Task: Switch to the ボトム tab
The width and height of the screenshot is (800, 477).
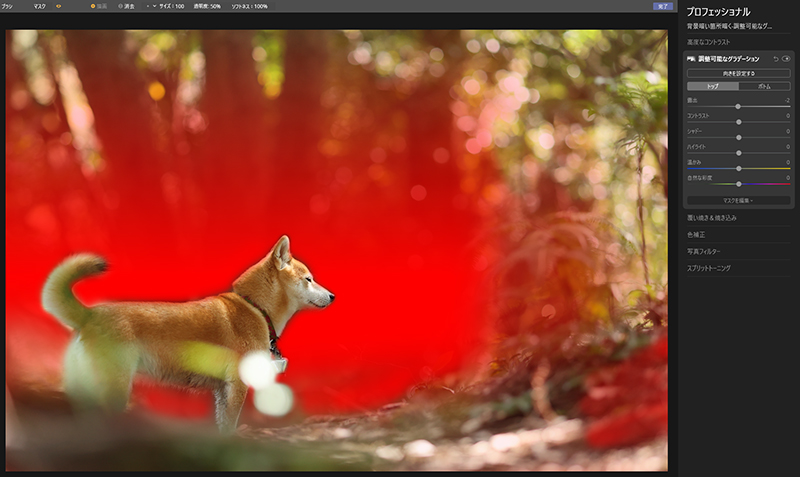Action: (x=764, y=86)
